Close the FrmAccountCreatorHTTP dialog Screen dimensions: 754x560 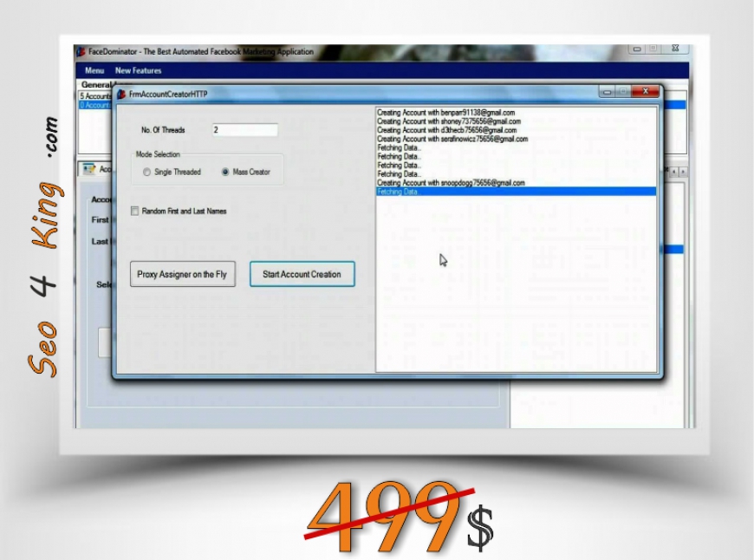point(646,91)
